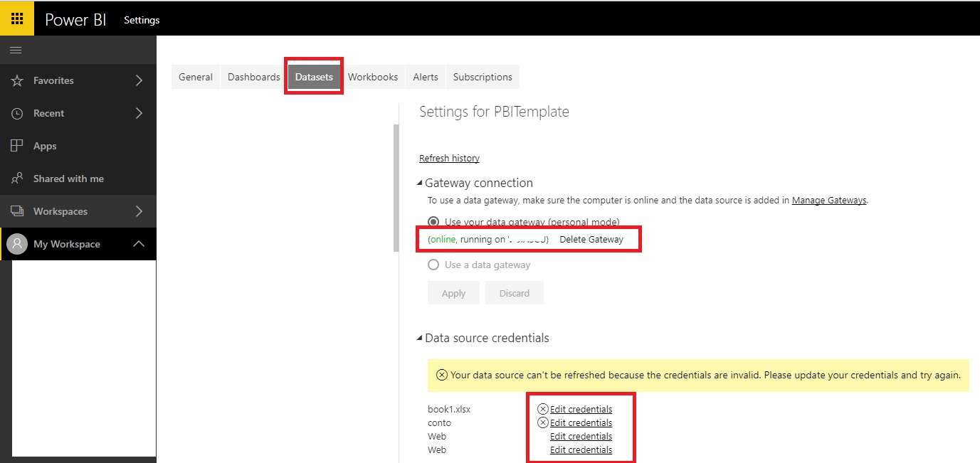Open the Manage Gateways link
Screen dimensions: 980x463
829,201
